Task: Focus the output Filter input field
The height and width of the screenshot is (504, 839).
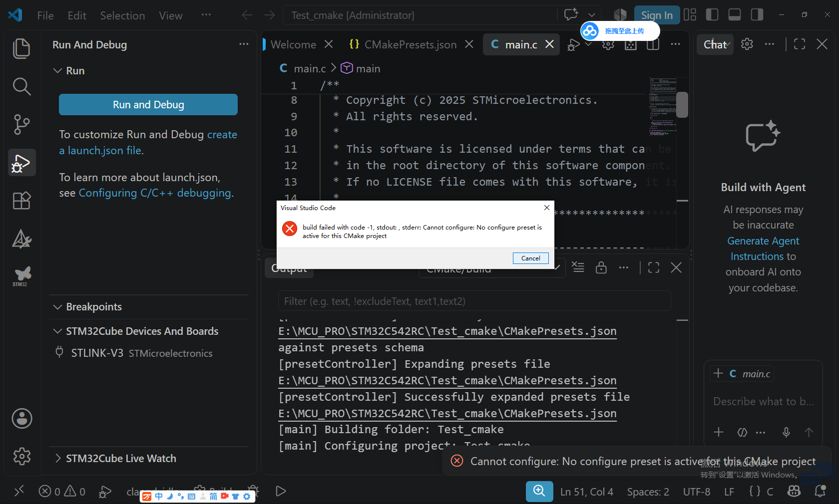Action: (474, 301)
